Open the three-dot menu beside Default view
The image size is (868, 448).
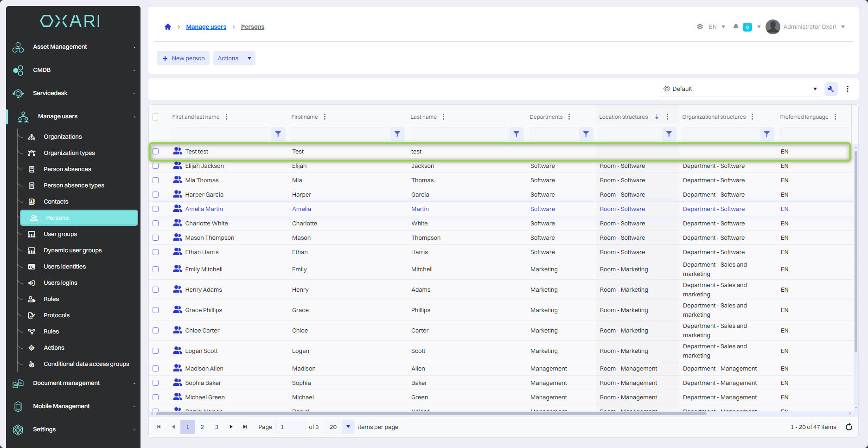coord(848,89)
